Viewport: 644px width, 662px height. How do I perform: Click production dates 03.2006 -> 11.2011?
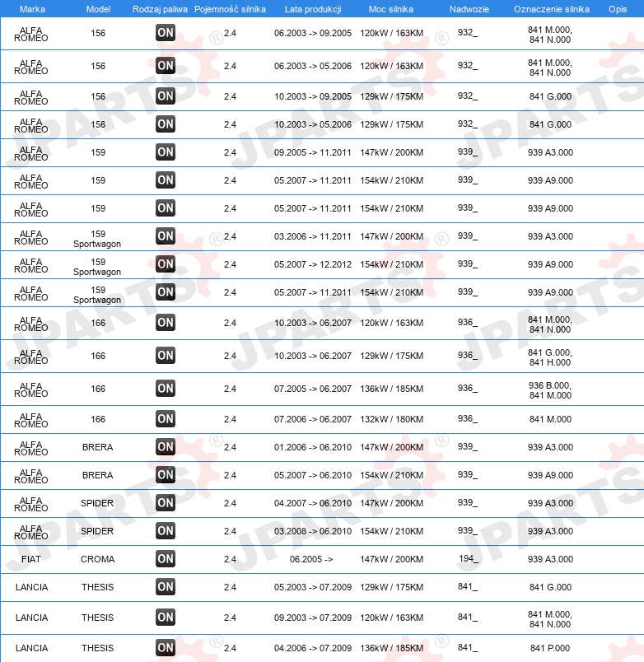[x=312, y=236]
